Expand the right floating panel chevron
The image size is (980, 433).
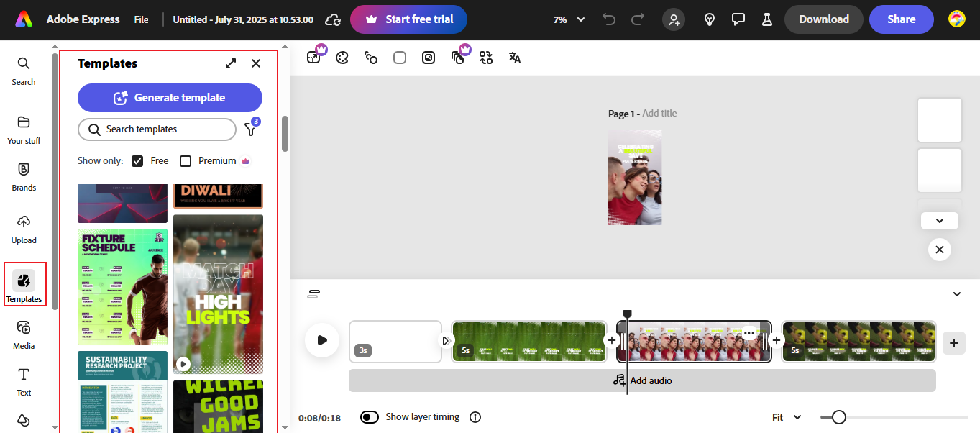[940, 221]
